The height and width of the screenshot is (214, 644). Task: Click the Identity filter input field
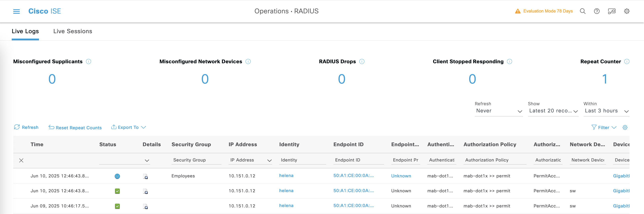click(302, 160)
